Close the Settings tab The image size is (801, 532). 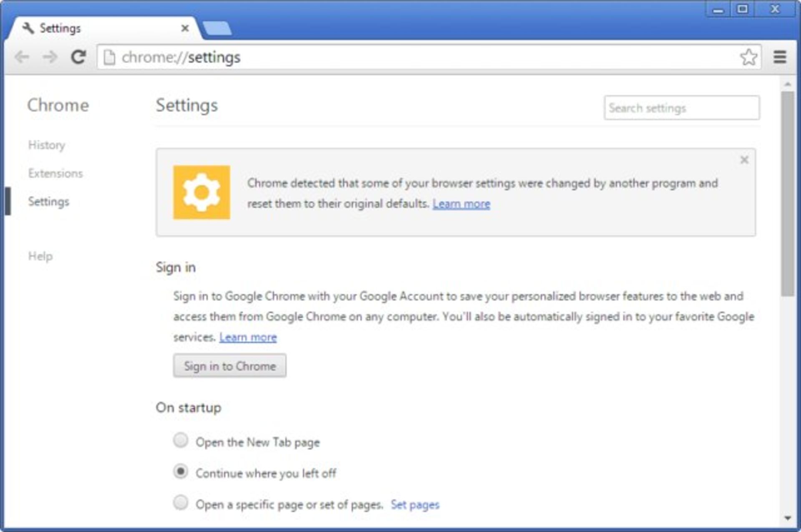(x=185, y=28)
